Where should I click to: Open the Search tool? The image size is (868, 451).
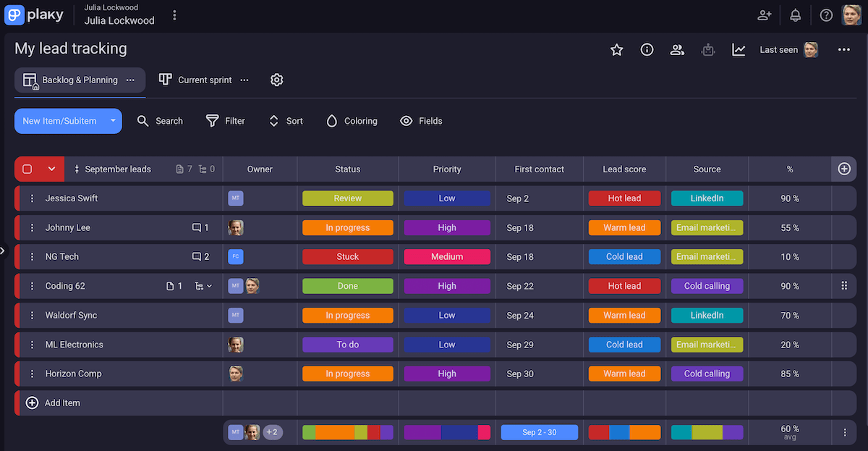click(x=160, y=121)
